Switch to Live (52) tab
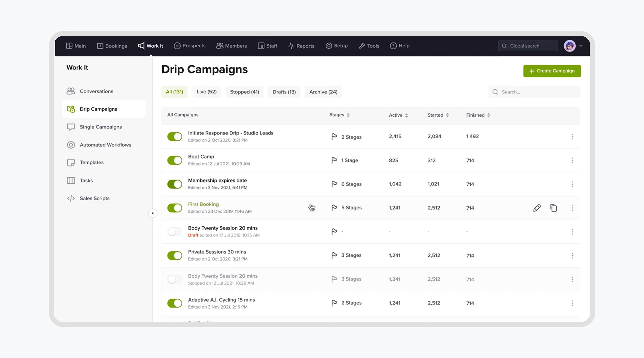Image resolution: width=644 pixels, height=358 pixels. (x=206, y=92)
